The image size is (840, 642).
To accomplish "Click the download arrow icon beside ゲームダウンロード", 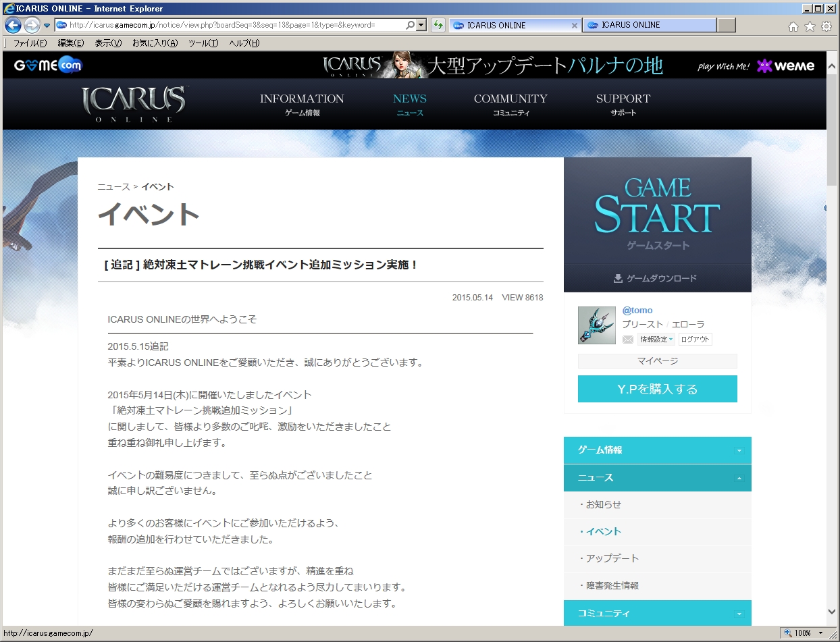I will 618,278.
